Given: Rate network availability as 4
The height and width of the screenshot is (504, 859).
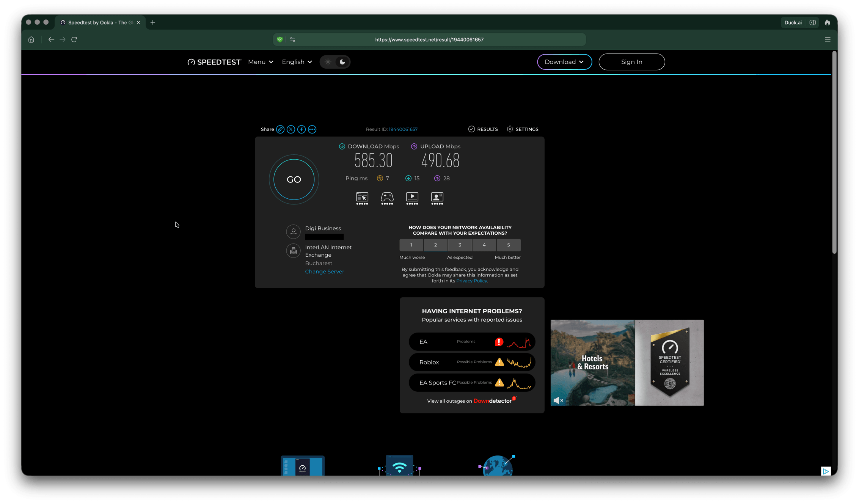Looking at the screenshot, I should (x=484, y=245).
